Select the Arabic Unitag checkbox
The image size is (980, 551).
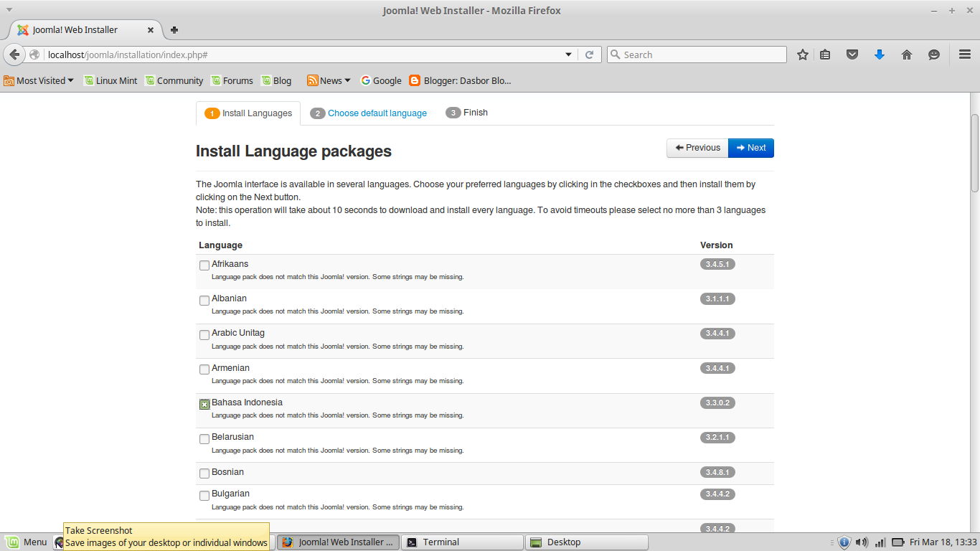pos(204,334)
